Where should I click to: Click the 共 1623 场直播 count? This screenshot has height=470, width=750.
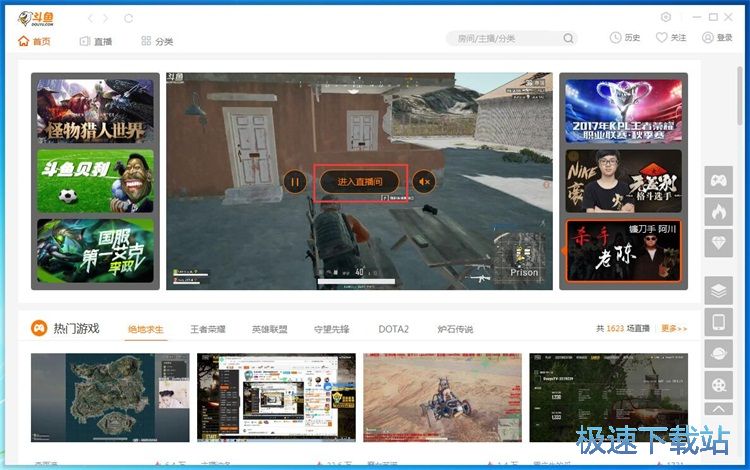[622, 328]
